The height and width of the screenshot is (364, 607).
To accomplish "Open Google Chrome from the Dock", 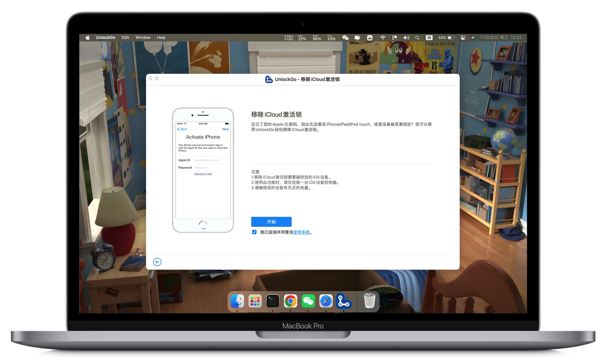I will [290, 301].
